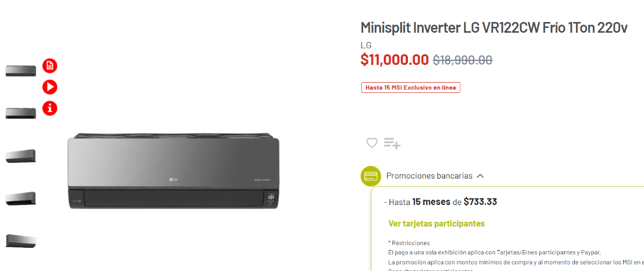Screen dimensions: 644x271
Task: Add product to a list icon
Action: click(392, 143)
